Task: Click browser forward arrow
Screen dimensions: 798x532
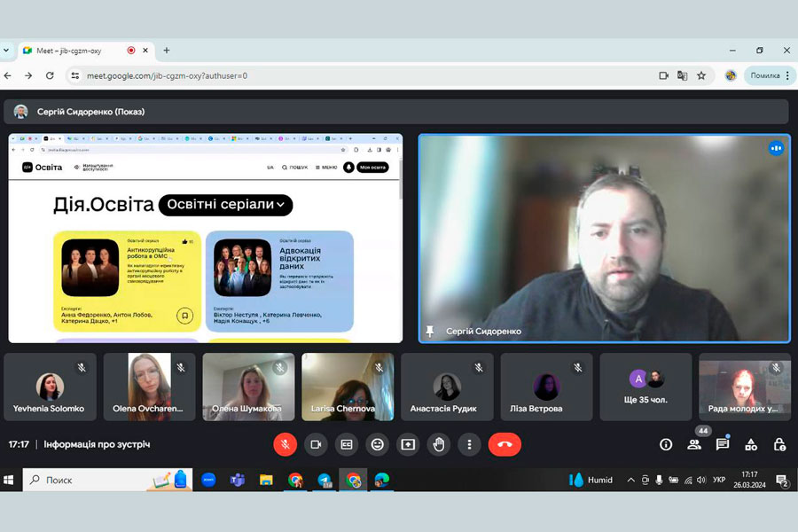Action: [x=28, y=76]
